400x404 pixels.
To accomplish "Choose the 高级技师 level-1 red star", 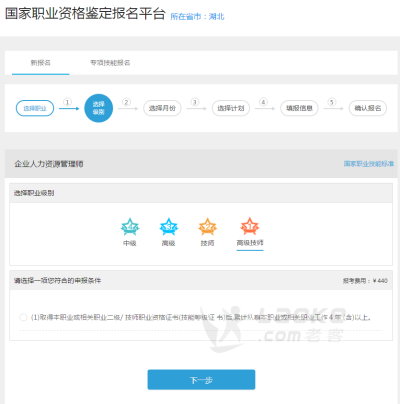I will (250, 227).
